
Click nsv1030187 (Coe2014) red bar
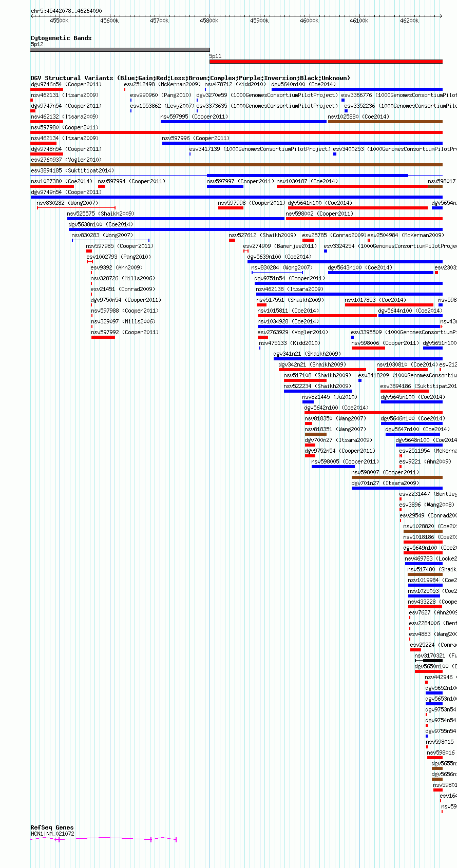click(352, 186)
